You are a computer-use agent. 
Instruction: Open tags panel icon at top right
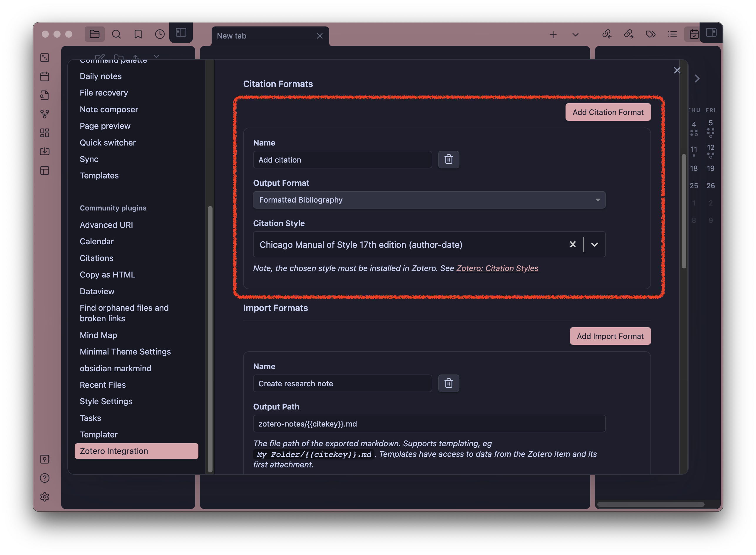pos(650,34)
